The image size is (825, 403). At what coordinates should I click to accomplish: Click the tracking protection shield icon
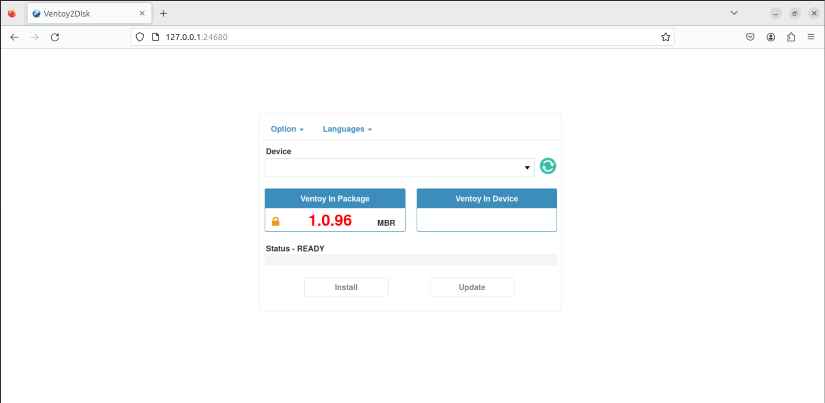coord(139,37)
